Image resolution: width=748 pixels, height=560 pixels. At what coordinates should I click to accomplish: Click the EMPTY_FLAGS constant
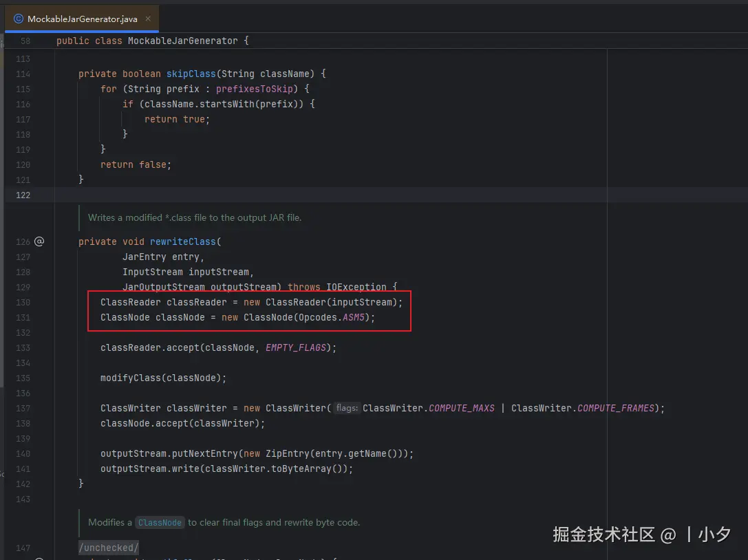(x=296, y=347)
